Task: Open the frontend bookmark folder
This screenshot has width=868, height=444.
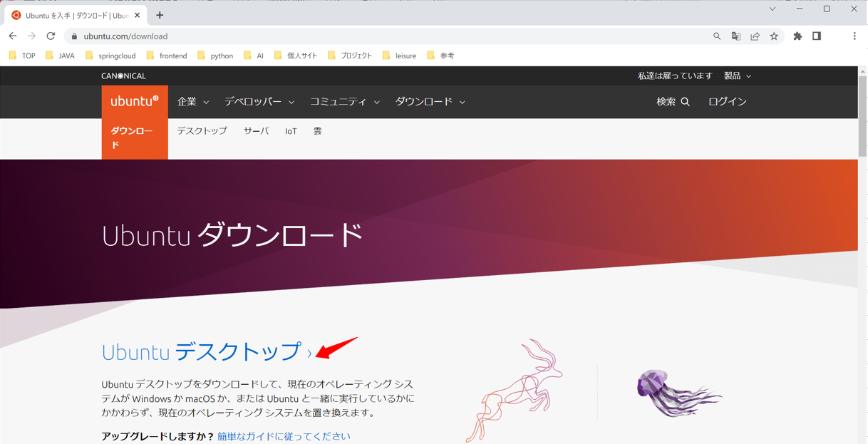Action: pos(167,56)
